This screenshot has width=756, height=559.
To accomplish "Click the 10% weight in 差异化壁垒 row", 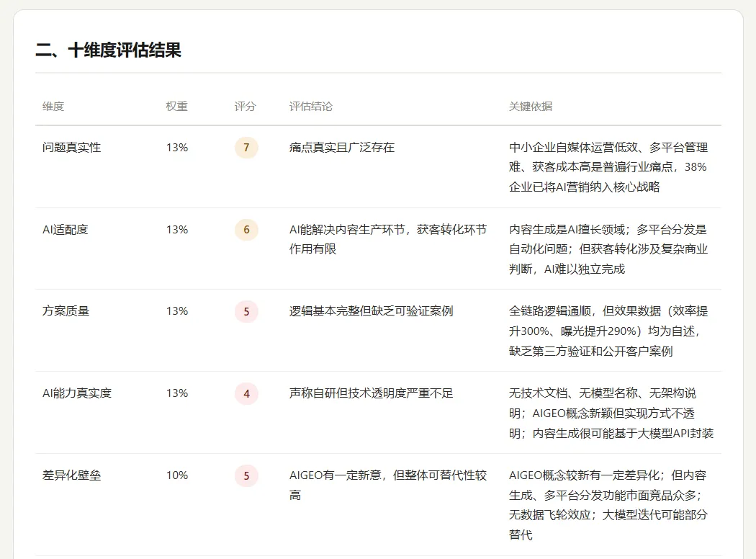I will click(x=177, y=475).
